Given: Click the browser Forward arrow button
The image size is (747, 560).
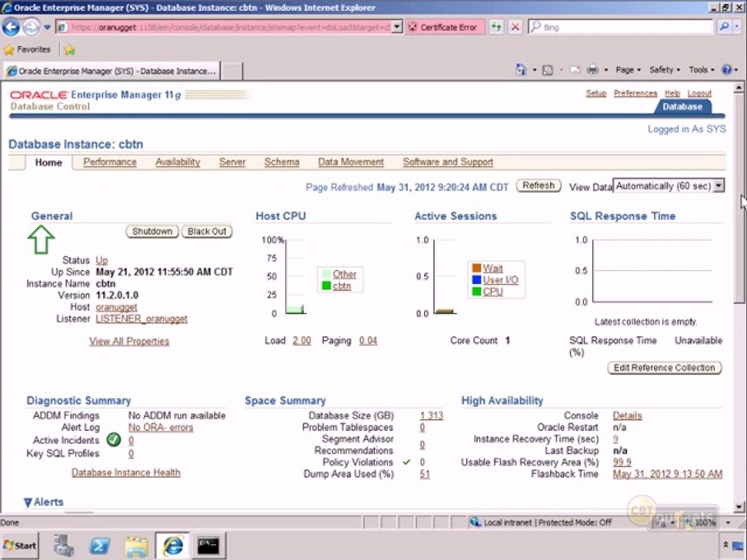Looking at the screenshot, I should [31, 27].
